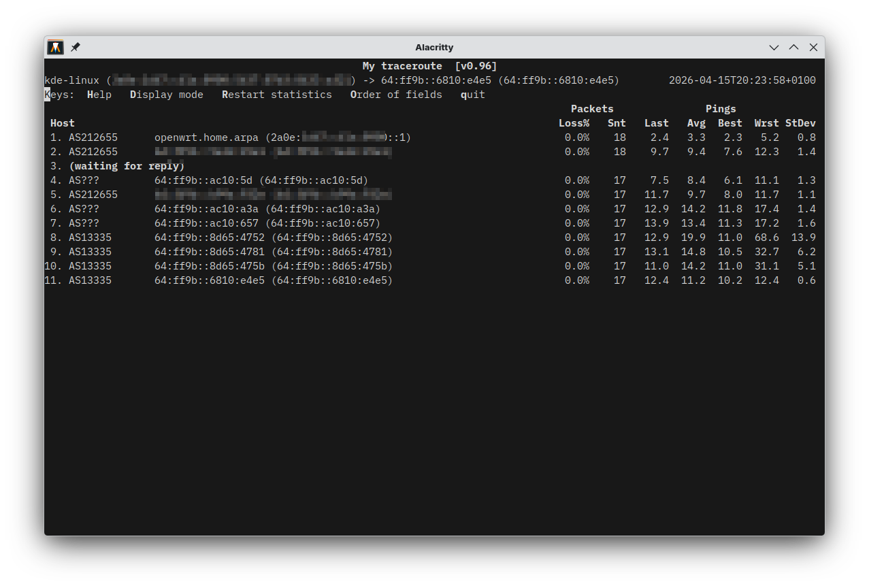The image size is (869, 588).
Task: Click hop 8 address 64:ff9b::8d65:4752
Action: pos(210,238)
